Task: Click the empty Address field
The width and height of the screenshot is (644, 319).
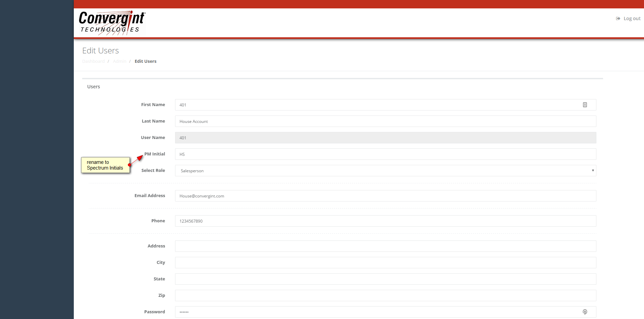Action: pyautogui.click(x=385, y=246)
